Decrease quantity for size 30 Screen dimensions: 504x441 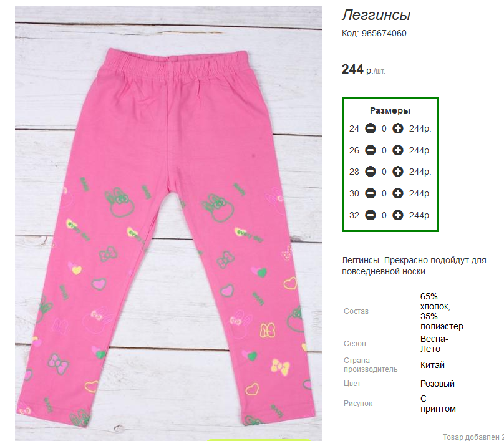click(x=371, y=193)
